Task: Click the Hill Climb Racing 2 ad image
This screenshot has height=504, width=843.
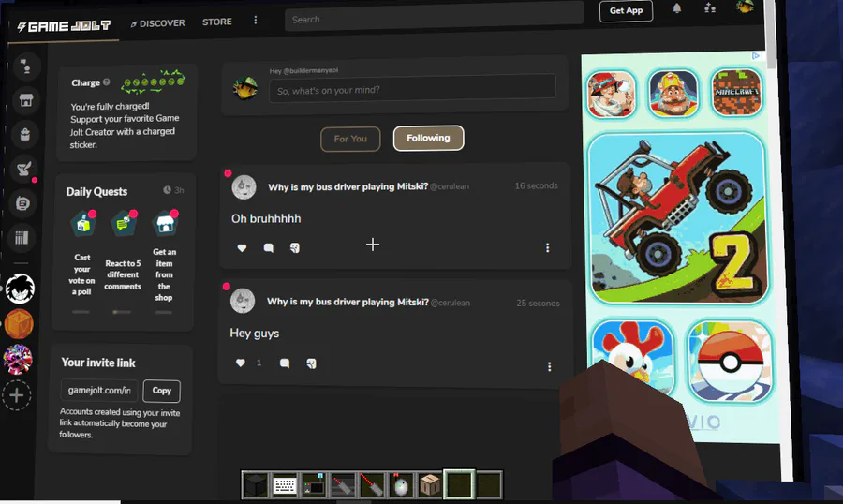Action: coord(678,219)
